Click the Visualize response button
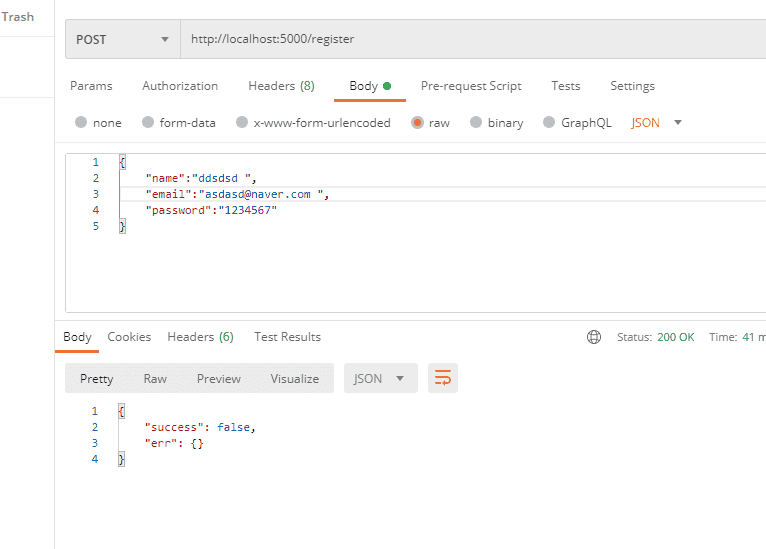The height and width of the screenshot is (549, 766). point(294,379)
